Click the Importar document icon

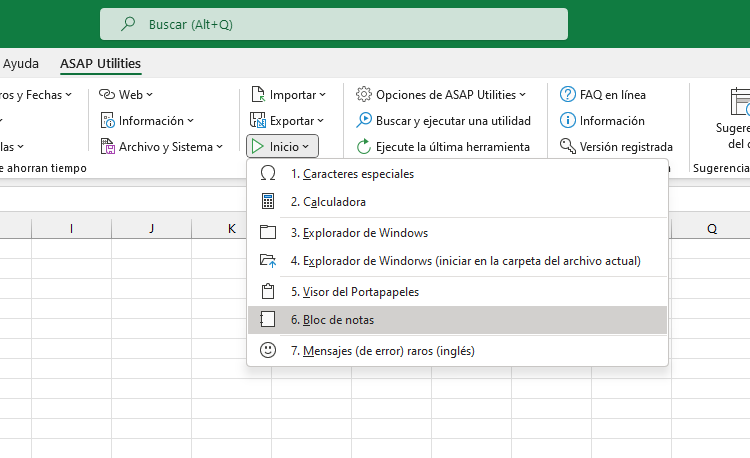258,95
